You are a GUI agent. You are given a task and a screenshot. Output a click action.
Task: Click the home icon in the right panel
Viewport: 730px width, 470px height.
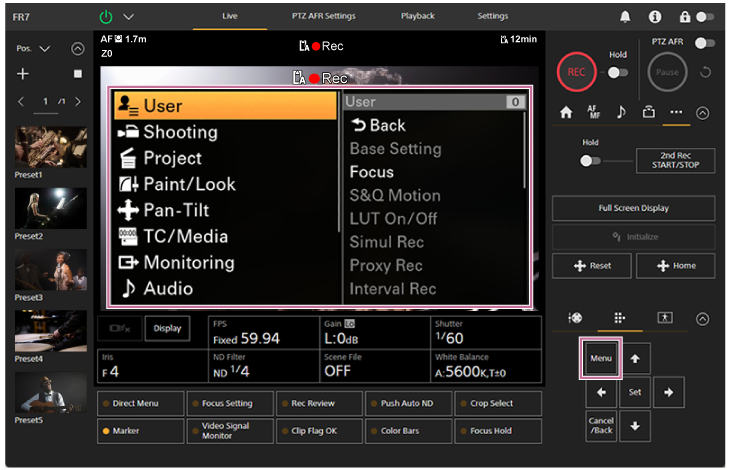(x=566, y=112)
